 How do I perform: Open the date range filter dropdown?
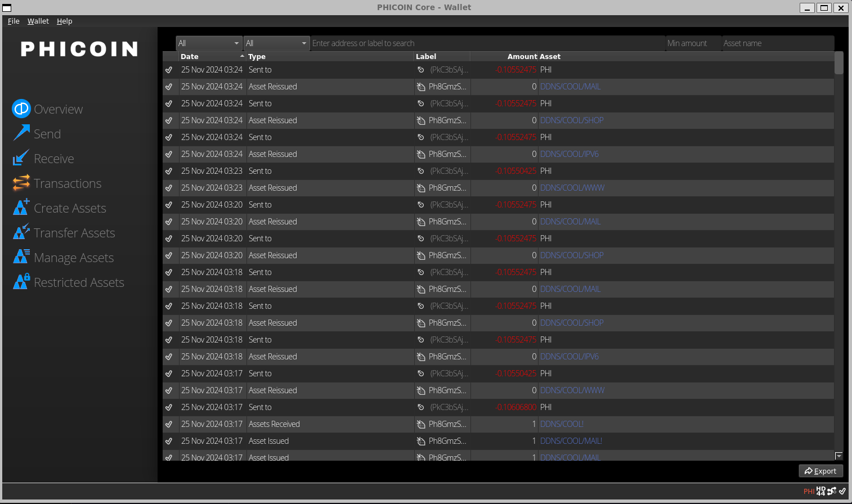[x=209, y=43]
